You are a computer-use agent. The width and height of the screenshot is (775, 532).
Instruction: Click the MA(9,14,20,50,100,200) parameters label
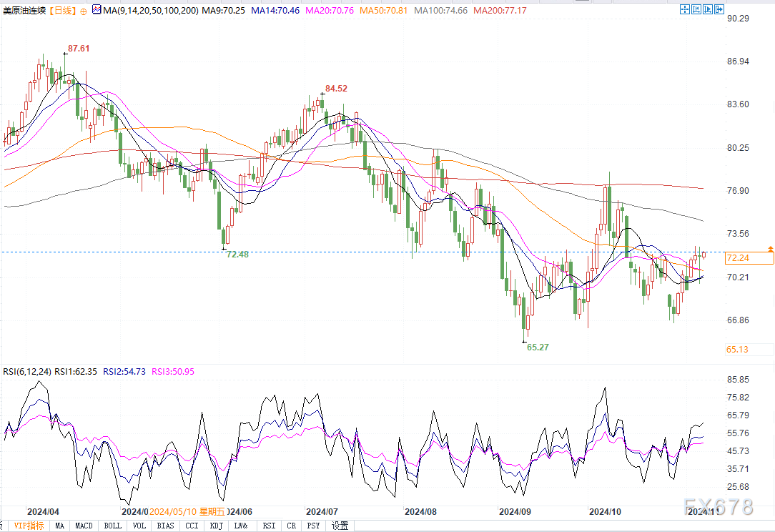tap(151, 11)
